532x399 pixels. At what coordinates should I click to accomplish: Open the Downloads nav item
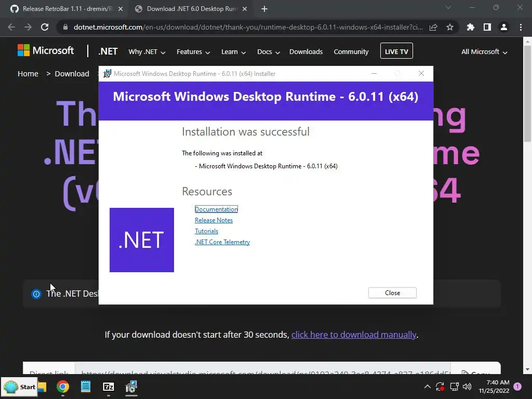point(306,51)
